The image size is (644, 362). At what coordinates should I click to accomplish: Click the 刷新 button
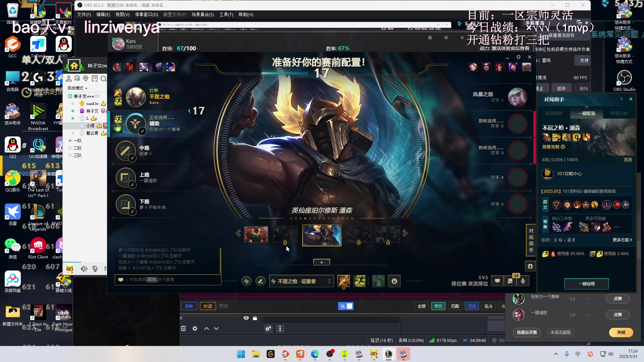click(189, 306)
